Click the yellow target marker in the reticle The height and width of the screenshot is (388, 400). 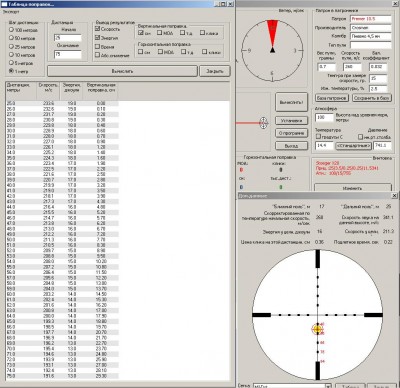coord(317,329)
